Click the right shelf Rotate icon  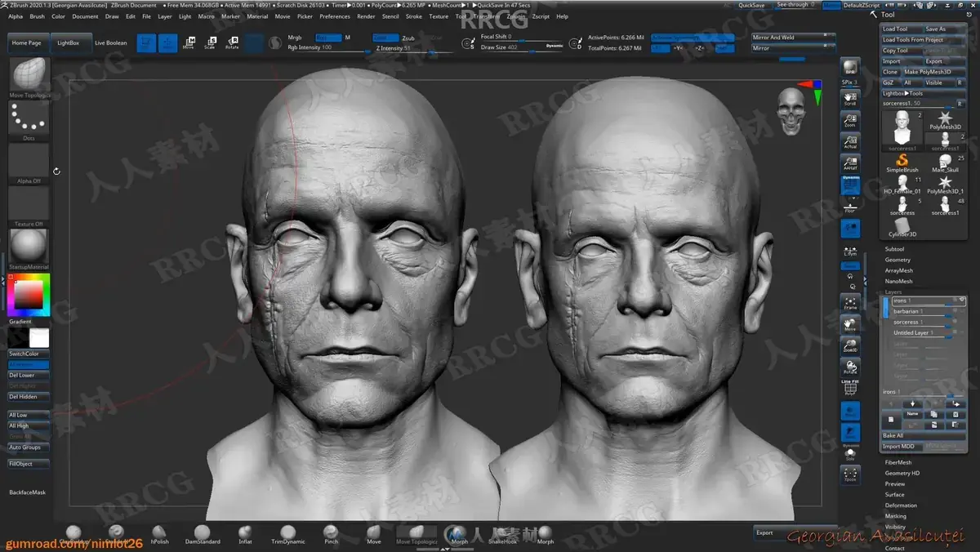pos(850,367)
